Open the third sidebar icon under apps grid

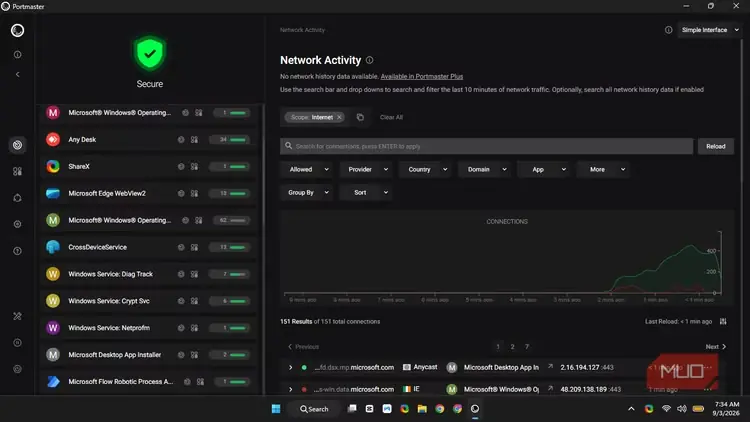(17, 198)
